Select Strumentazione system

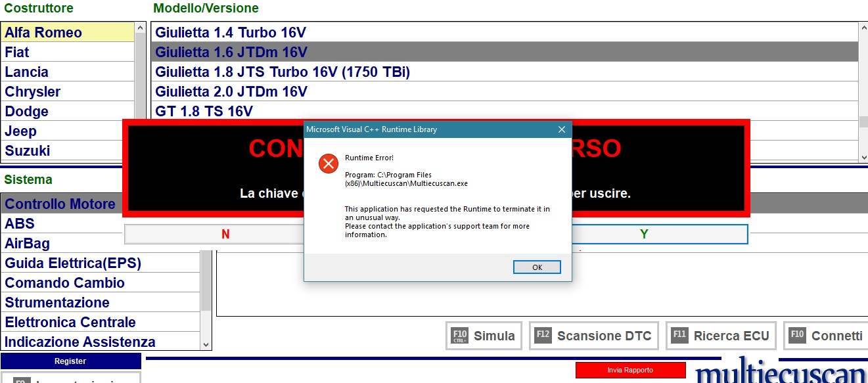click(101, 302)
